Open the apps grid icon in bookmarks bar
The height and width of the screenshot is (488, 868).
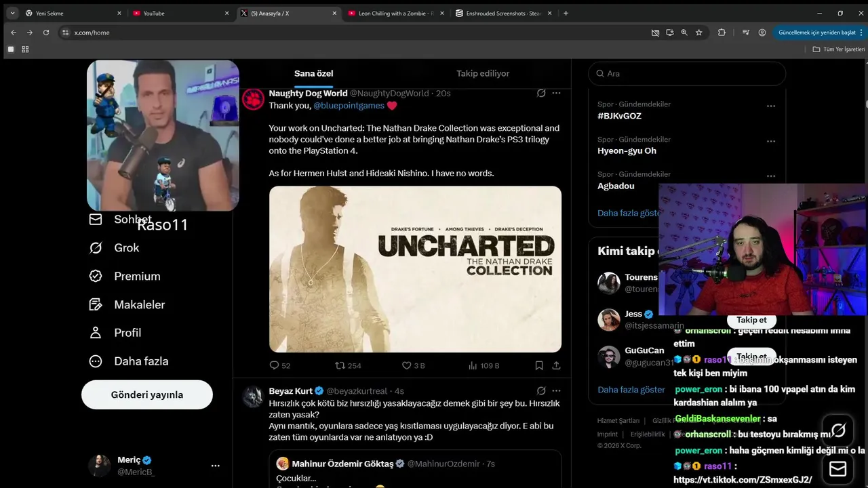[x=25, y=49]
